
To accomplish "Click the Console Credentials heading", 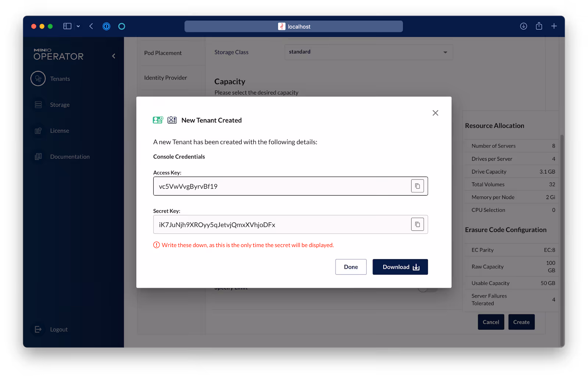I will [179, 157].
